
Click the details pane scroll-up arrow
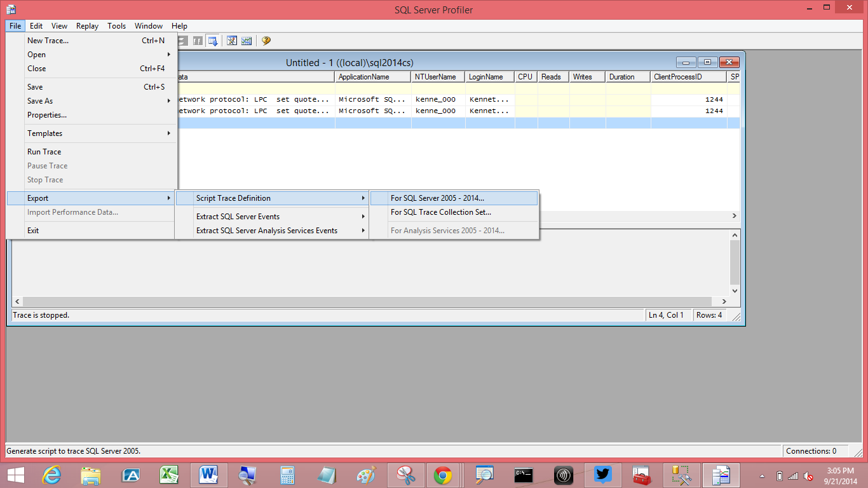[x=735, y=235]
